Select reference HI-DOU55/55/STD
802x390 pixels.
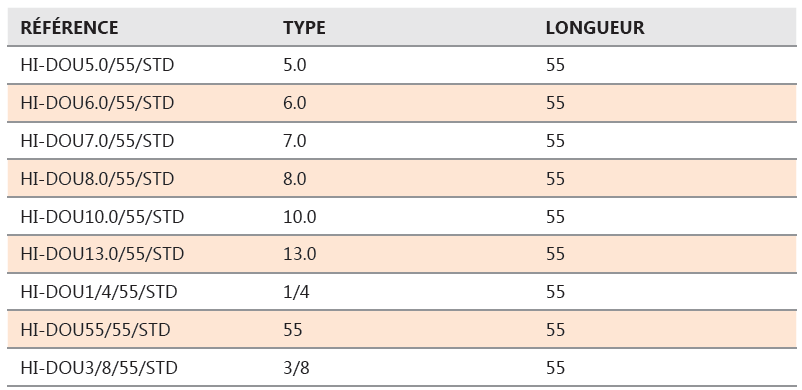click(95, 330)
